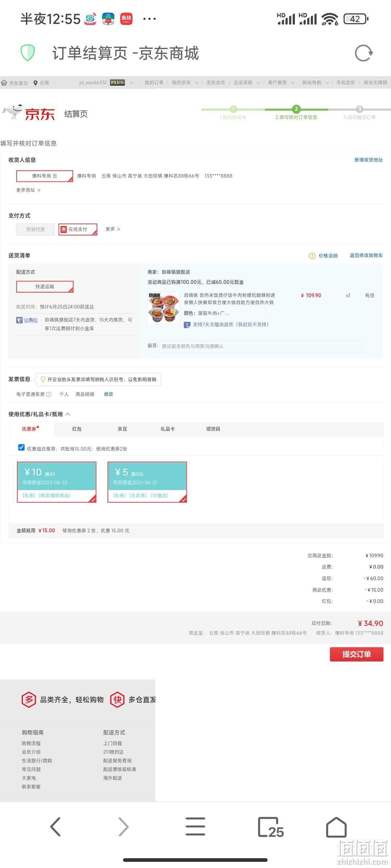Viewport: 391px width, 868px height.
Task: Click 修改 invoice link
Action: (x=109, y=394)
